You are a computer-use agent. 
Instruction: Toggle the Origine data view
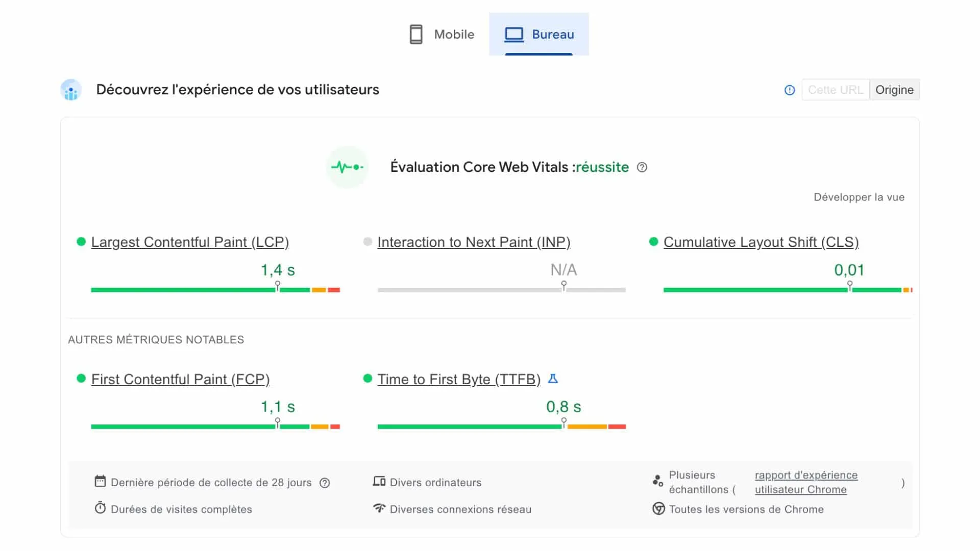[894, 89]
